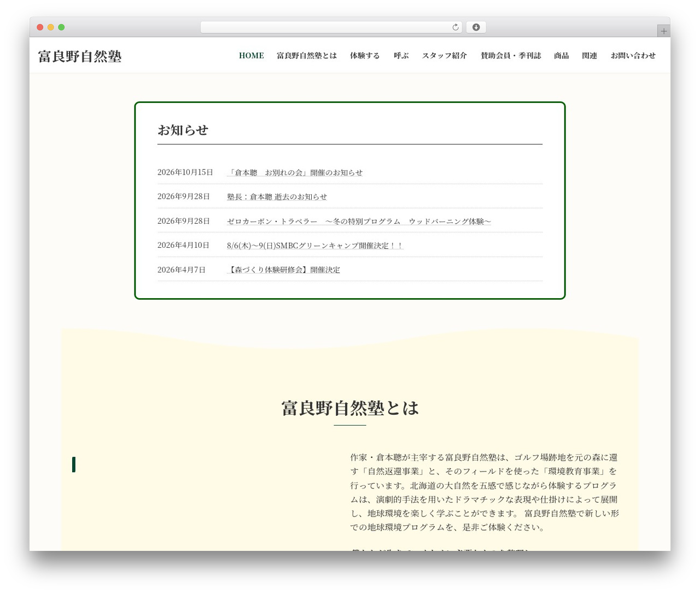Open the 【森づくり体験研修会】開催決定 link
The height and width of the screenshot is (593, 700).
(283, 270)
